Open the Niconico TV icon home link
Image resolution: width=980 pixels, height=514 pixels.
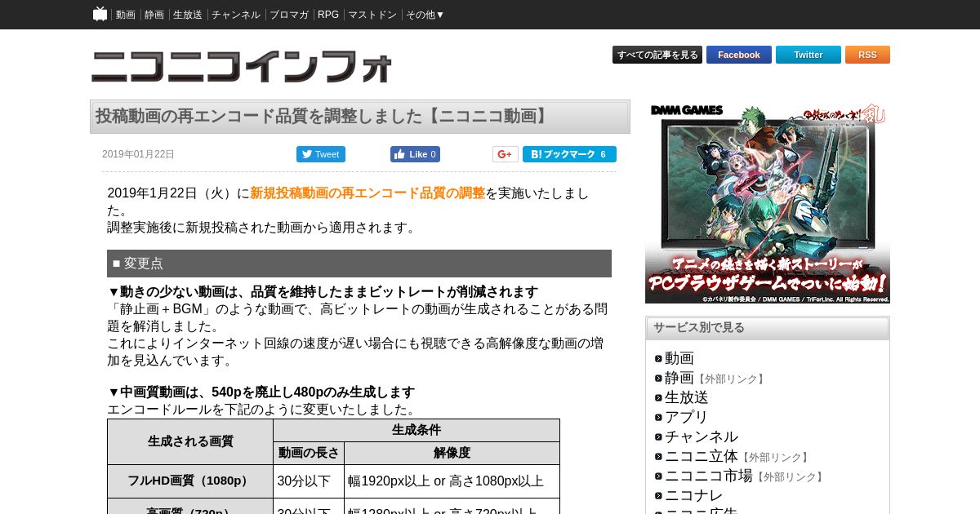[x=100, y=14]
